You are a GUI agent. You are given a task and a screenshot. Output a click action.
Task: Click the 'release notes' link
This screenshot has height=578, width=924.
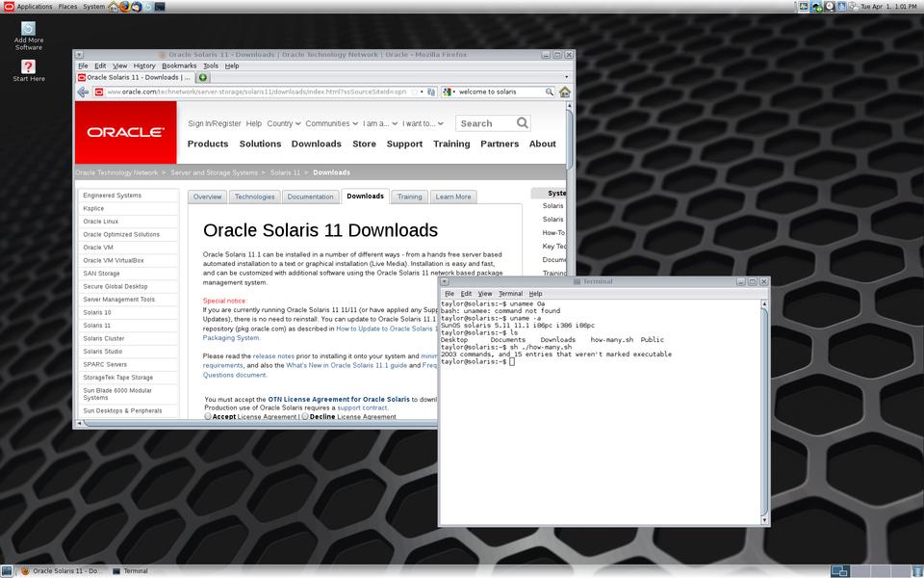click(273, 355)
